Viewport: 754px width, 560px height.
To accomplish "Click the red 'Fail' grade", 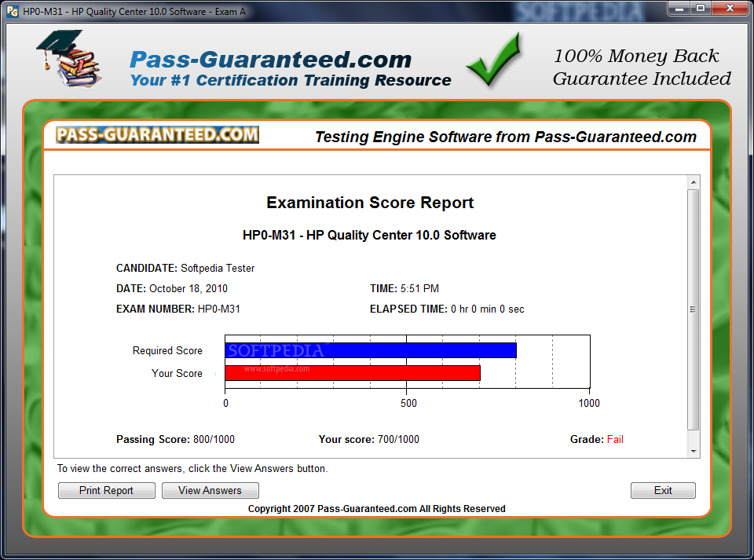I will (x=615, y=439).
